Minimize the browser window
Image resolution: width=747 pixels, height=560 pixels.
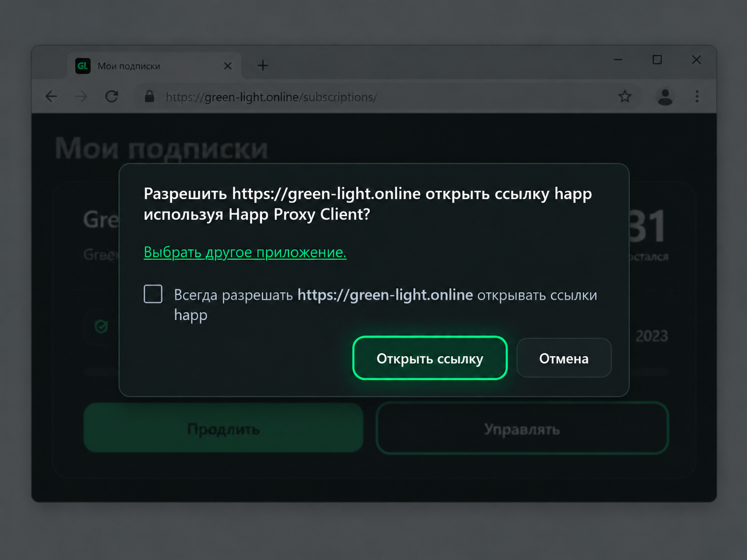pos(618,60)
